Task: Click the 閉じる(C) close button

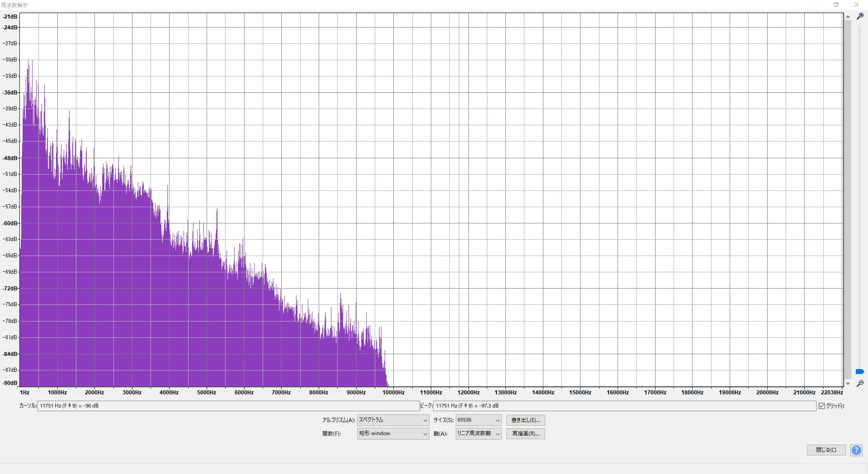Action: 826,450
